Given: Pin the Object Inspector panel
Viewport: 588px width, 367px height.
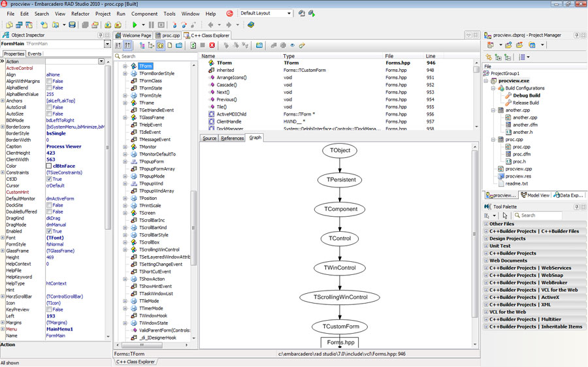Looking at the screenshot, I should [101, 35].
